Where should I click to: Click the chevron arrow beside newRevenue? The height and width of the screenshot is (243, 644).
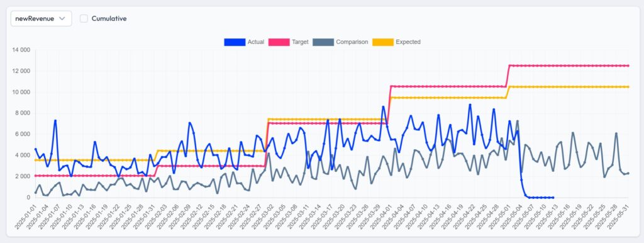pos(62,18)
